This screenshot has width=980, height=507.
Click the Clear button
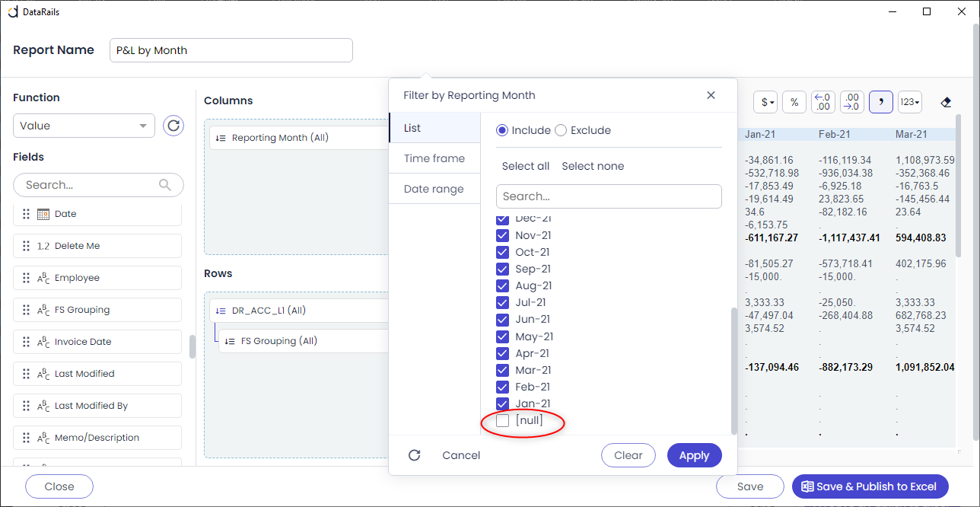point(628,455)
